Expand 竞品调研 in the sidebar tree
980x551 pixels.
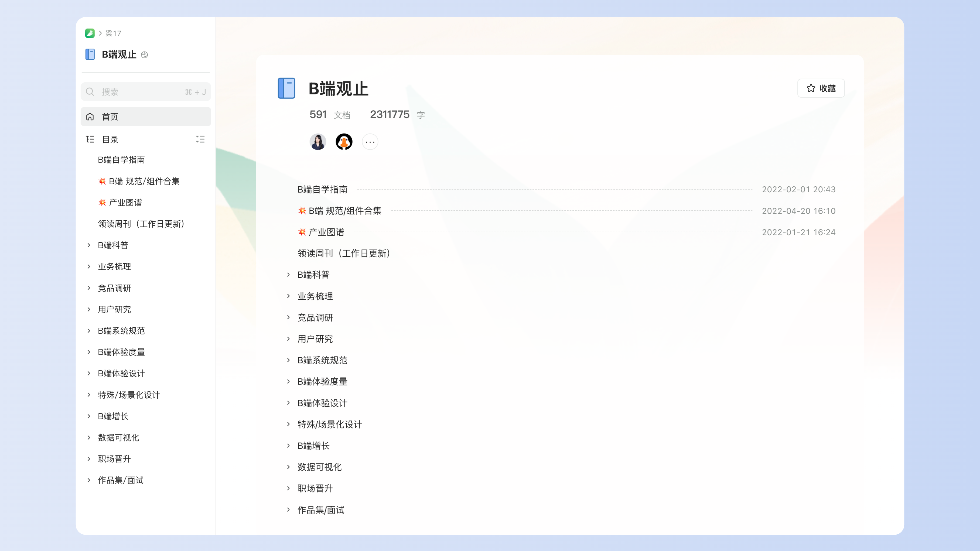[89, 288]
